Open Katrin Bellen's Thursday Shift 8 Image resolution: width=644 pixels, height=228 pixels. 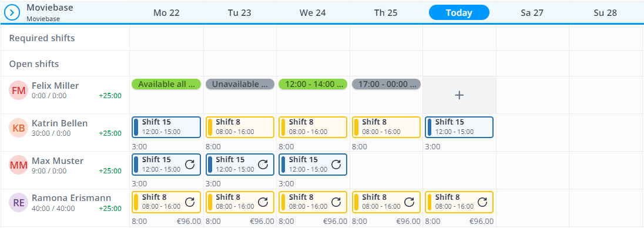pyautogui.click(x=386, y=128)
